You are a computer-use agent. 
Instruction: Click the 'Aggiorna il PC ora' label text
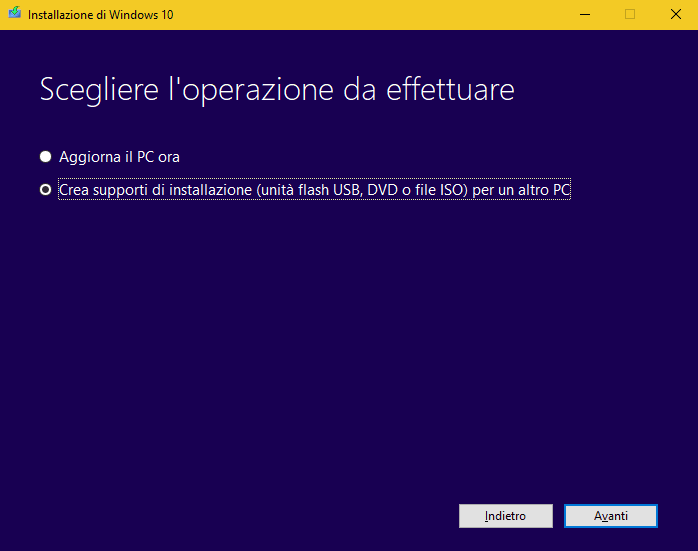pos(119,157)
